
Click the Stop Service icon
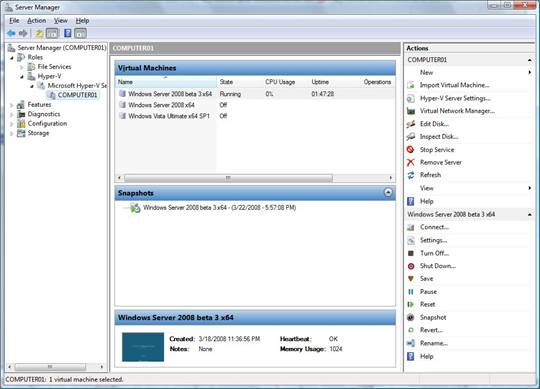[410, 149]
